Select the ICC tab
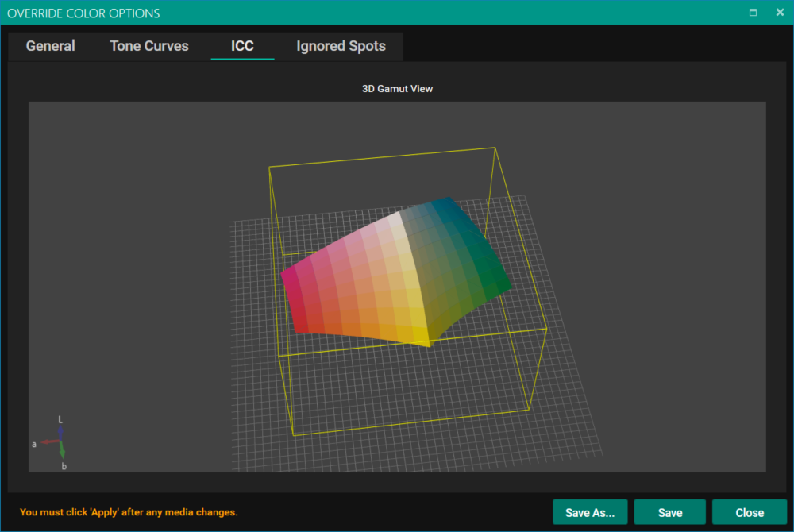794x532 pixels. (x=242, y=46)
